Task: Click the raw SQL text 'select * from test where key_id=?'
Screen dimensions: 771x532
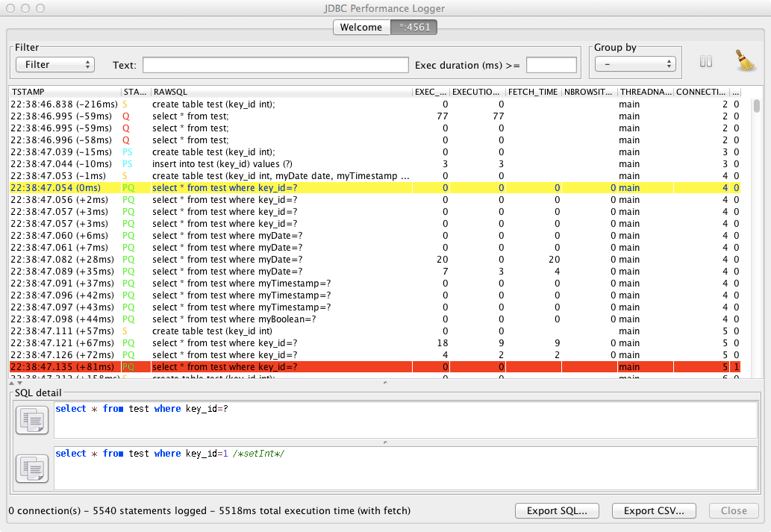Action: tap(142, 409)
